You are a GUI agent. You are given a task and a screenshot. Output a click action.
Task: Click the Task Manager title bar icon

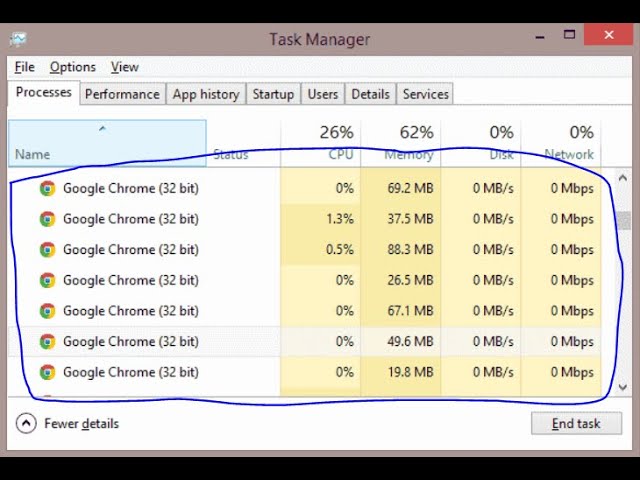(x=18, y=39)
